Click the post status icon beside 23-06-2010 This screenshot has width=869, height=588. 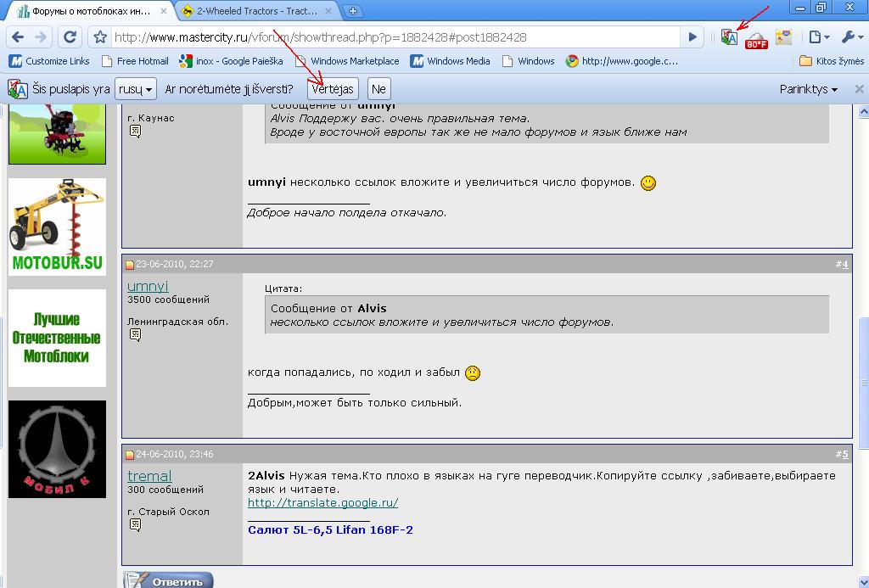click(130, 265)
